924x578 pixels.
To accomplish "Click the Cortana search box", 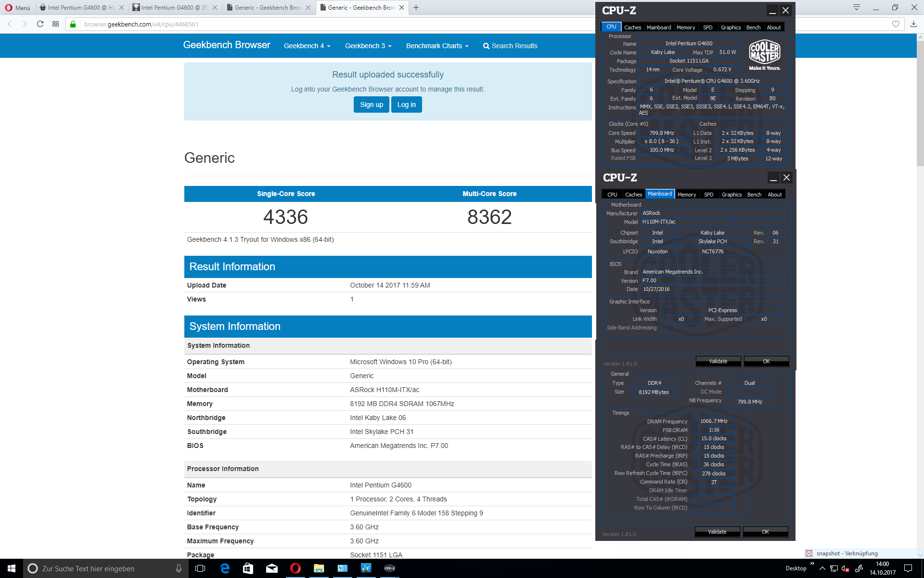I will pos(105,568).
